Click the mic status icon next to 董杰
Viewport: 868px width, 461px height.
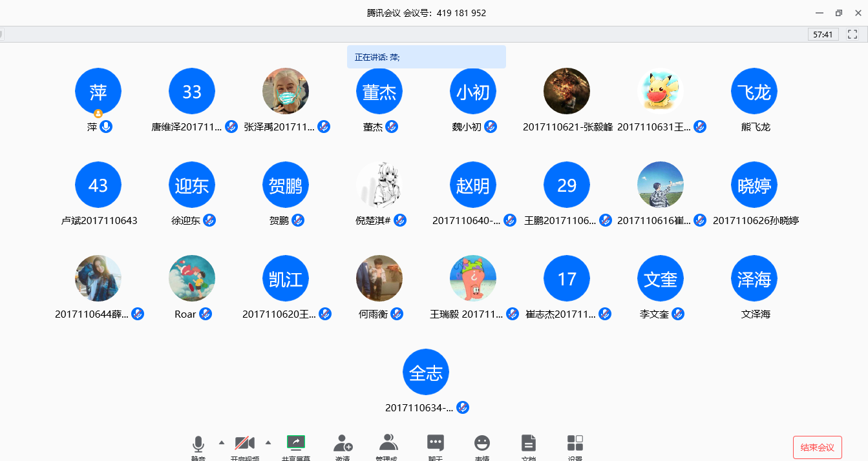click(392, 127)
